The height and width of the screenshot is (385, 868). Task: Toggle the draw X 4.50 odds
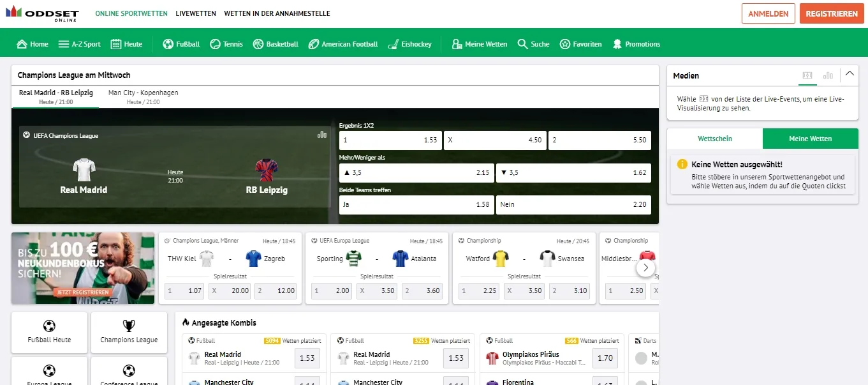[x=494, y=140]
